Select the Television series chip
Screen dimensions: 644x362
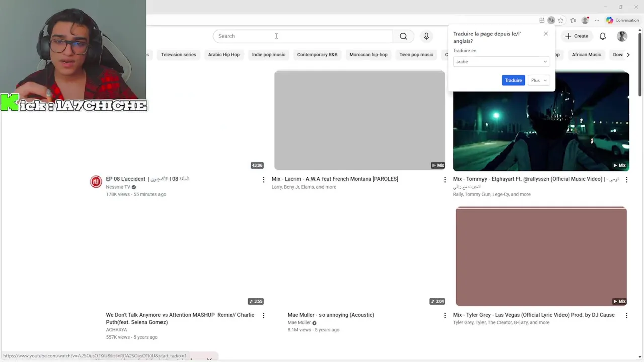(x=178, y=55)
